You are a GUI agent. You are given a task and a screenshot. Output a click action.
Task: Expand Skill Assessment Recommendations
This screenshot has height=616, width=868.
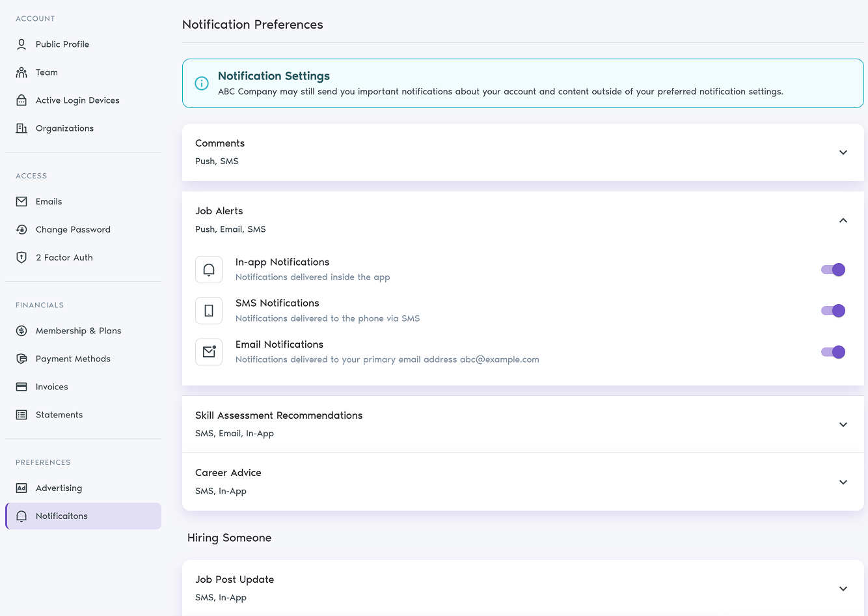coord(843,424)
